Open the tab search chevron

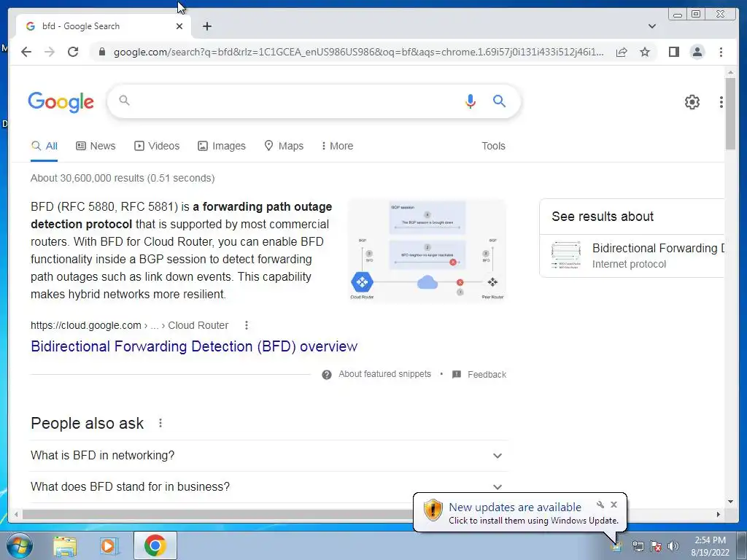652,26
